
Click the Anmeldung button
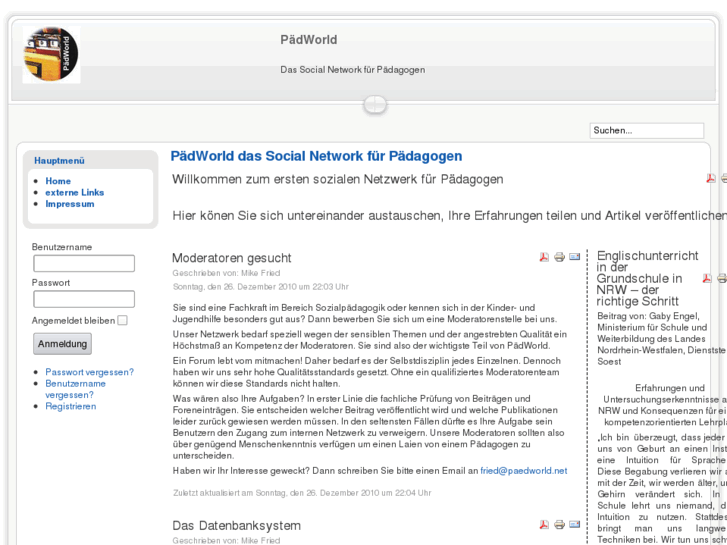click(63, 344)
